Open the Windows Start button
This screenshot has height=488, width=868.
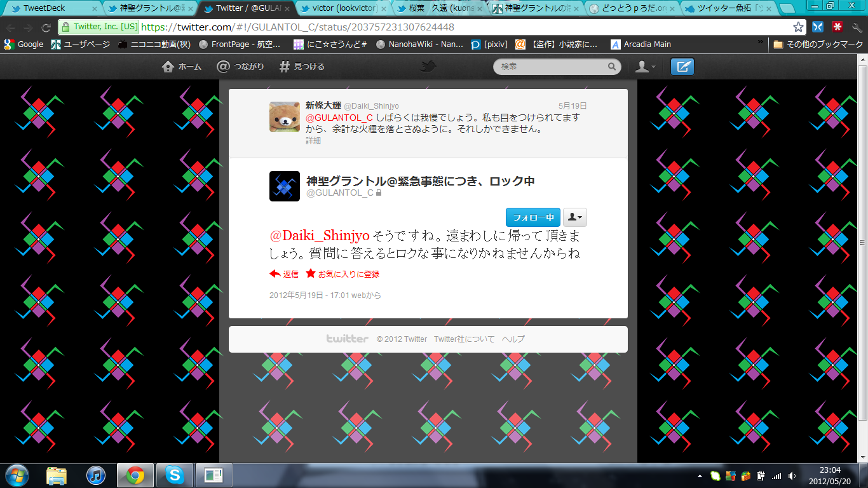(x=17, y=475)
